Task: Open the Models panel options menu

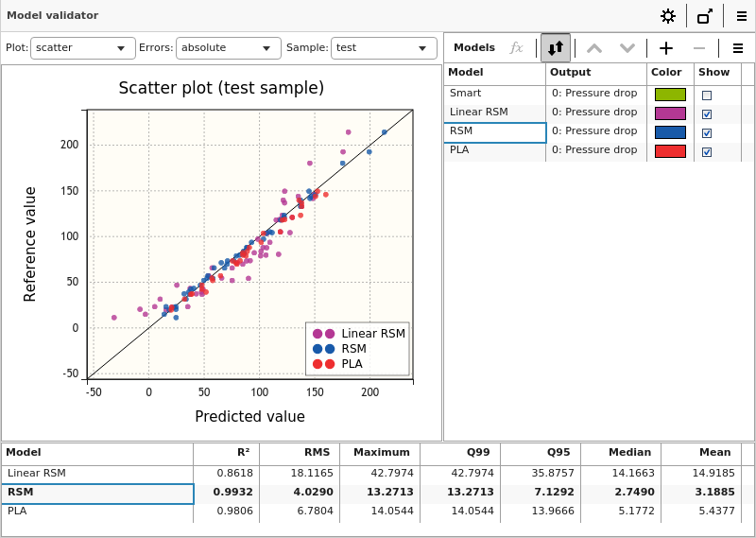Action: [738, 48]
